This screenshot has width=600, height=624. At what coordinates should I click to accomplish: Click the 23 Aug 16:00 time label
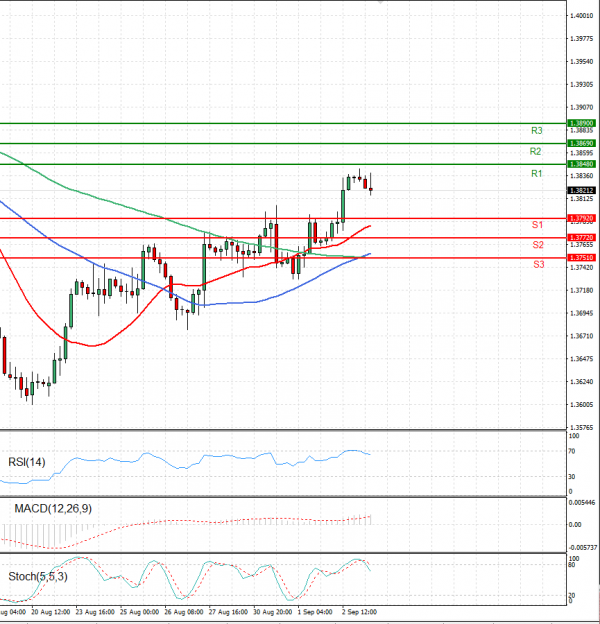click(x=95, y=612)
